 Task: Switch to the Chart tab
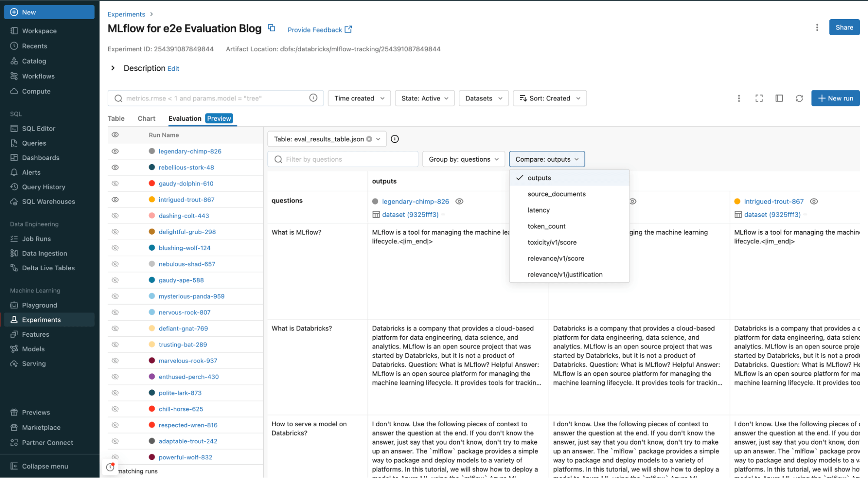coord(146,119)
